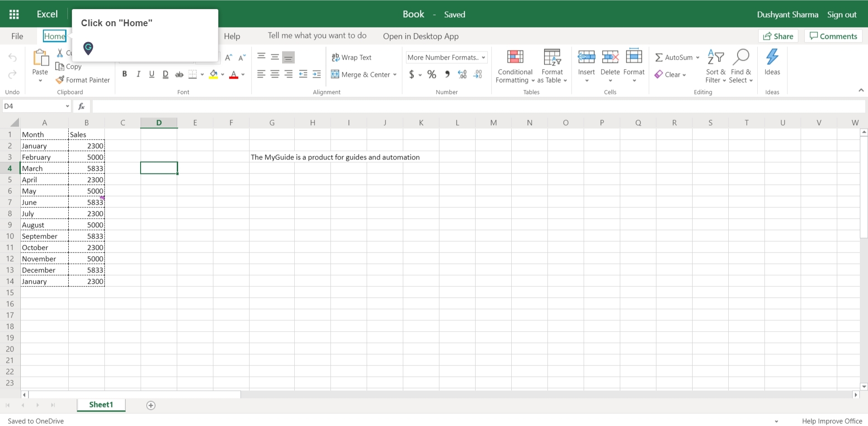Select the Sheet1 tab at bottom
The image size is (868, 426).
100,404
